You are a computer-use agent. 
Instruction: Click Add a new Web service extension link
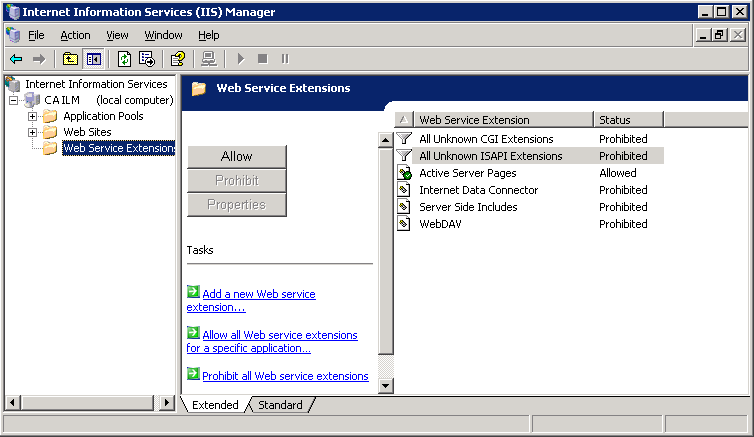(251, 300)
